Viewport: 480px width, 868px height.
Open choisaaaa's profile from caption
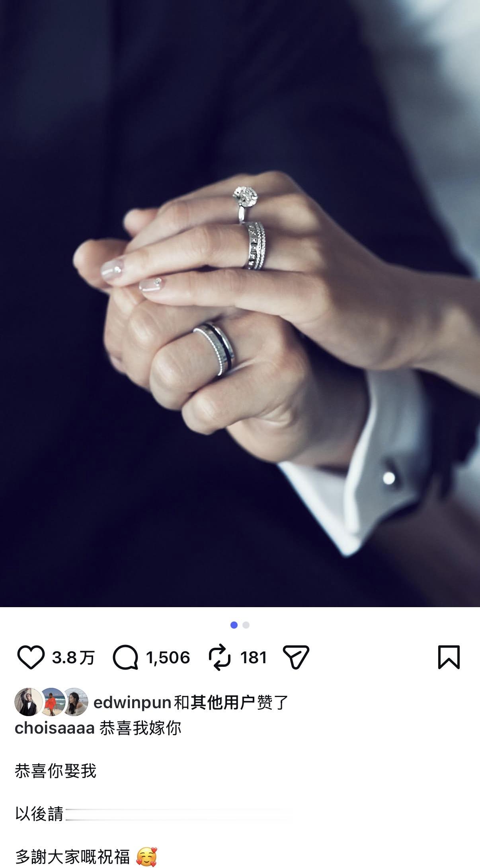coord(55,728)
